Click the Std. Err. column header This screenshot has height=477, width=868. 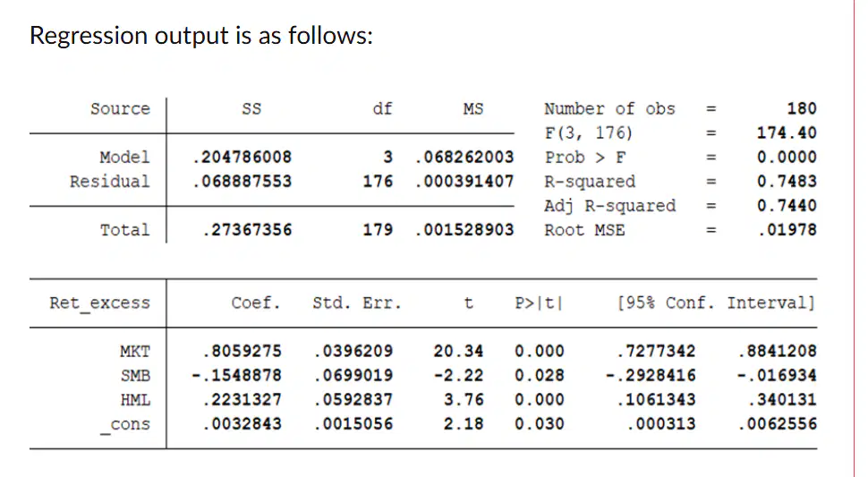(357, 303)
